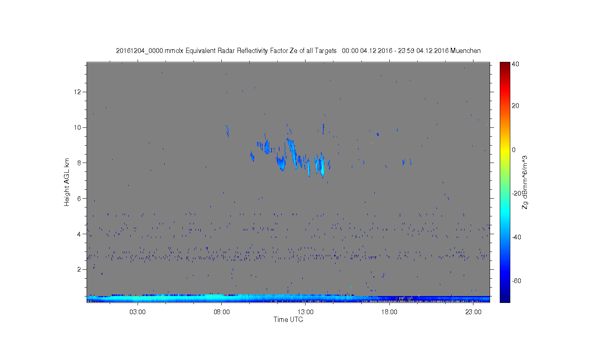Click the 'Height AGL km' y-axis label
This screenshot has height=364, width=607.
(x=67, y=182)
